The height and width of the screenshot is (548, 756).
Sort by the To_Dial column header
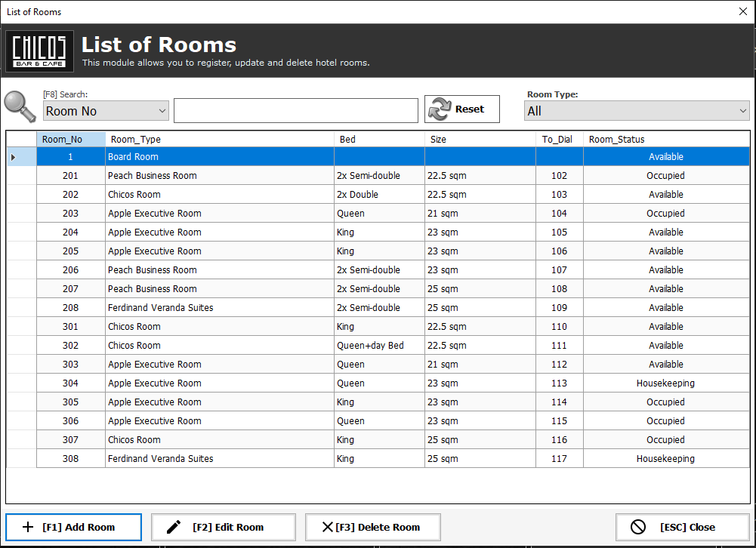[560, 140]
